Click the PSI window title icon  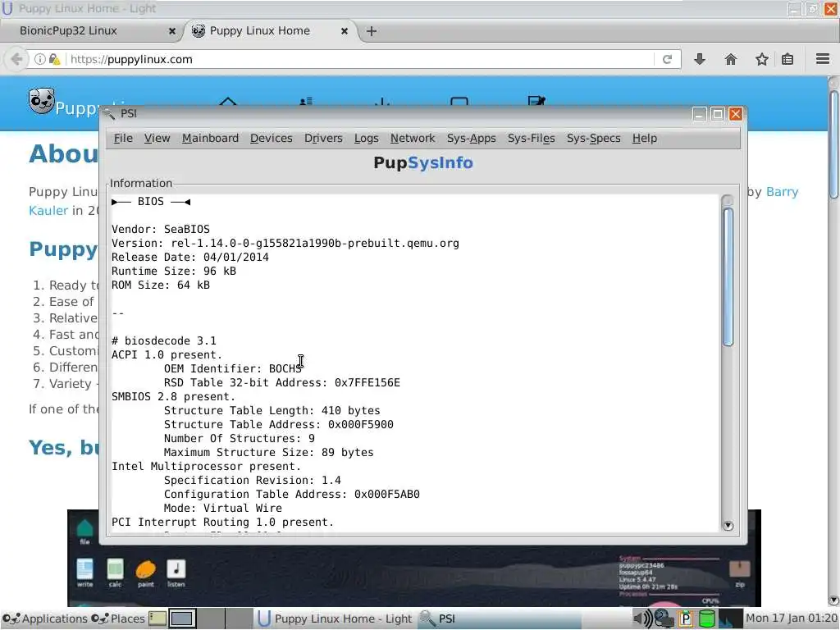click(x=109, y=113)
